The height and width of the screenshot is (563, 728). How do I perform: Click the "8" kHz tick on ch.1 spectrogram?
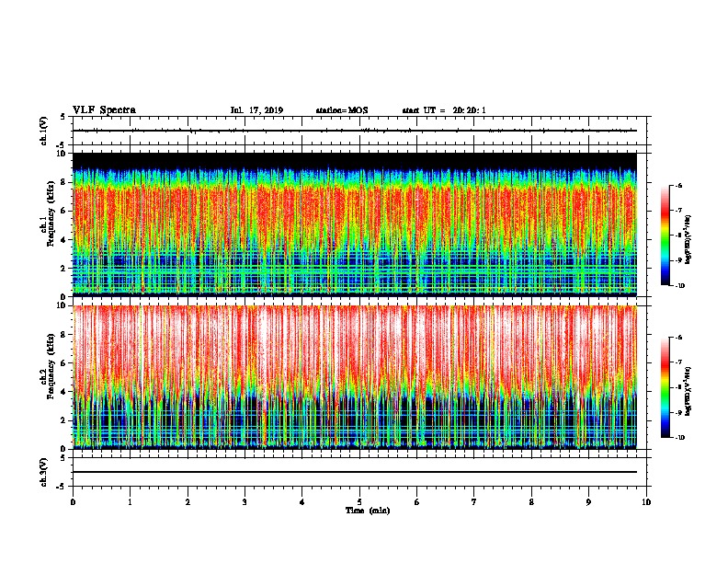coord(63,182)
